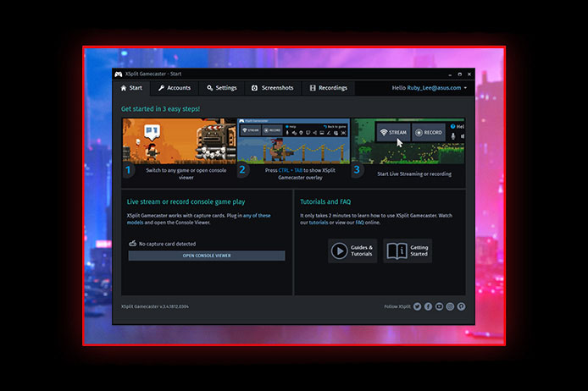Open the Accounts tab

(x=175, y=88)
